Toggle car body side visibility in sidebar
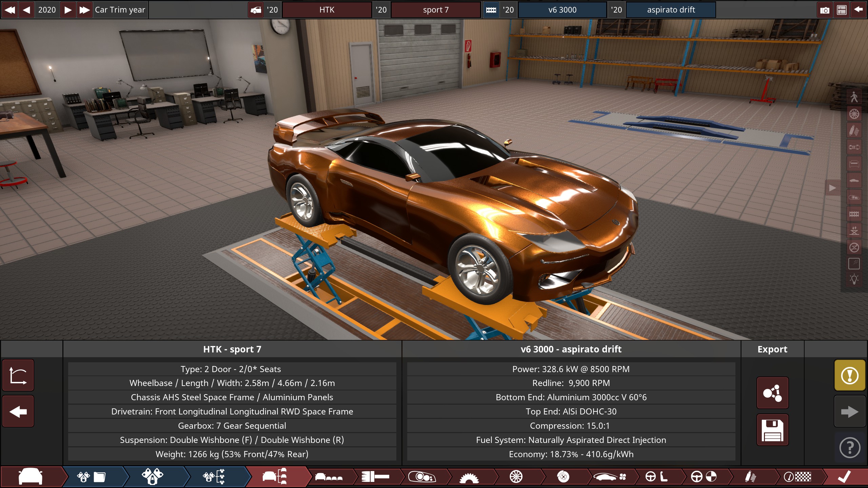Image resolution: width=868 pixels, height=488 pixels. point(854,181)
